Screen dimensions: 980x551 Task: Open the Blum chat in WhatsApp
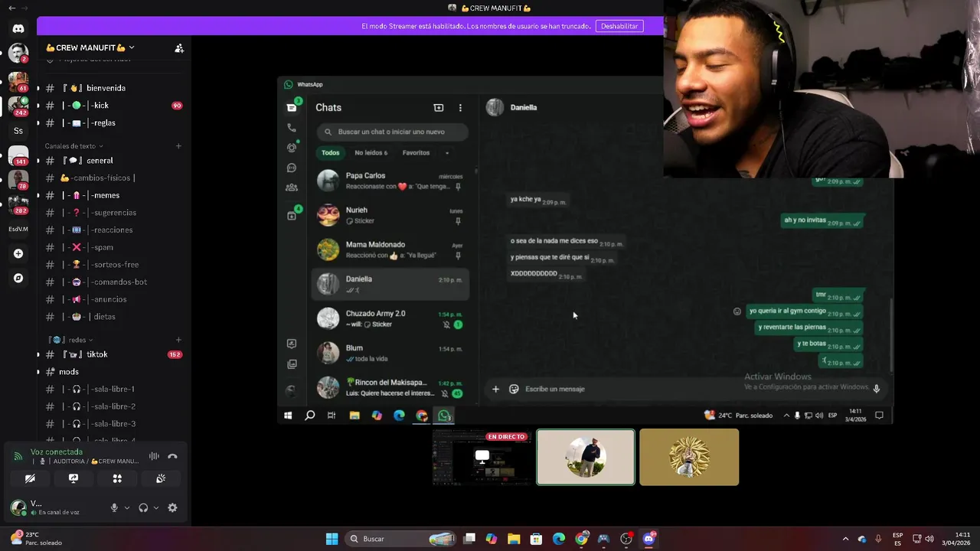point(390,353)
